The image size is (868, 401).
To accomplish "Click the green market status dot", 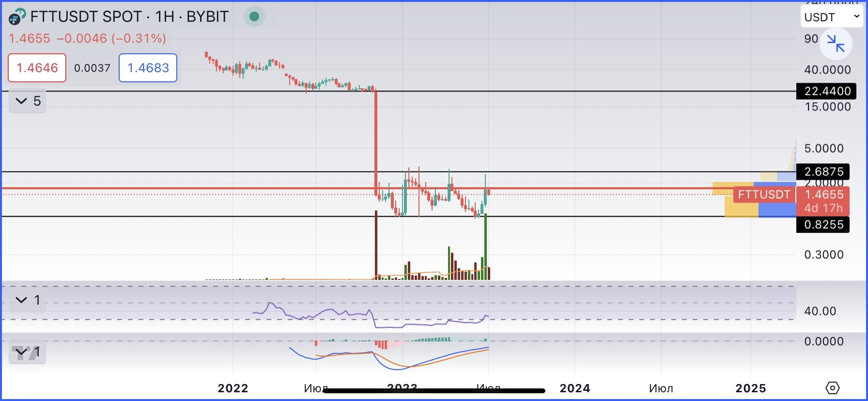I will point(254,16).
